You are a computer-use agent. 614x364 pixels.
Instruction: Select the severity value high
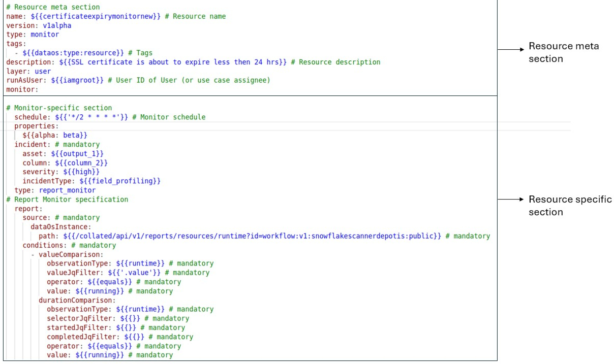81,172
